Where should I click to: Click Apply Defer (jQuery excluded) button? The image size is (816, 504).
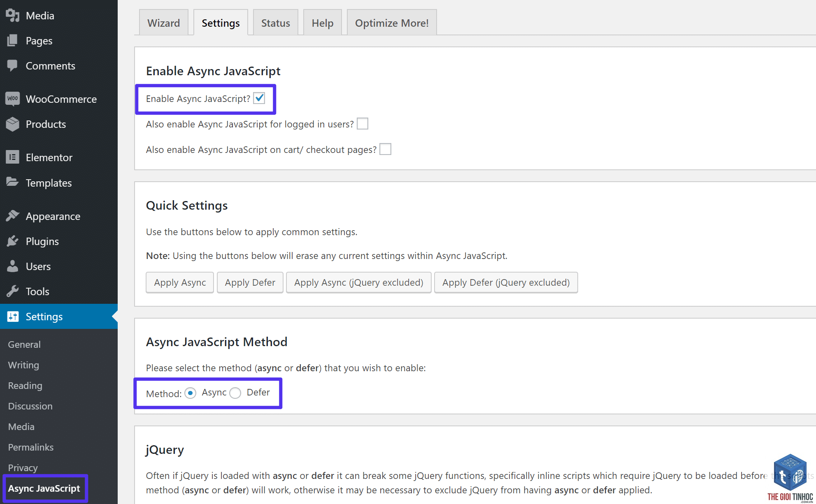point(506,282)
